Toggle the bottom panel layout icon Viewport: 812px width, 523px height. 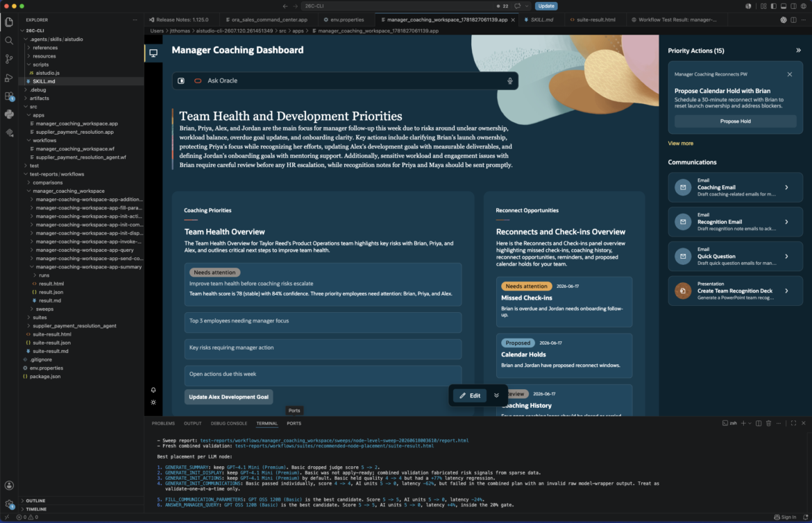[x=783, y=6]
